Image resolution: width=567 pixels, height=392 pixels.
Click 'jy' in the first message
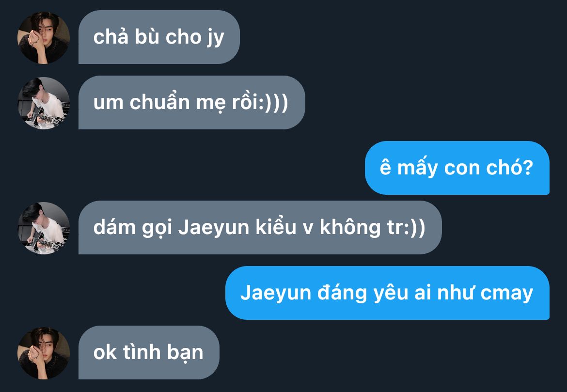click(x=215, y=38)
